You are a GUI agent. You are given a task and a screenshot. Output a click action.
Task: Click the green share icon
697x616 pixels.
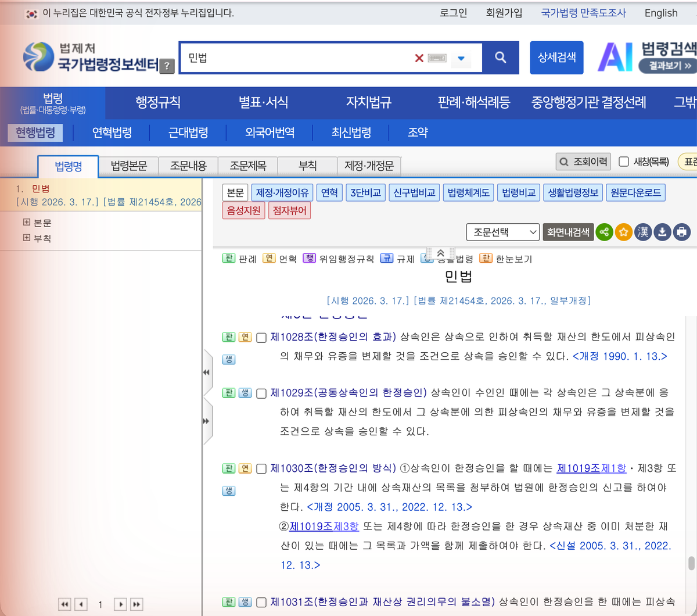click(x=604, y=232)
